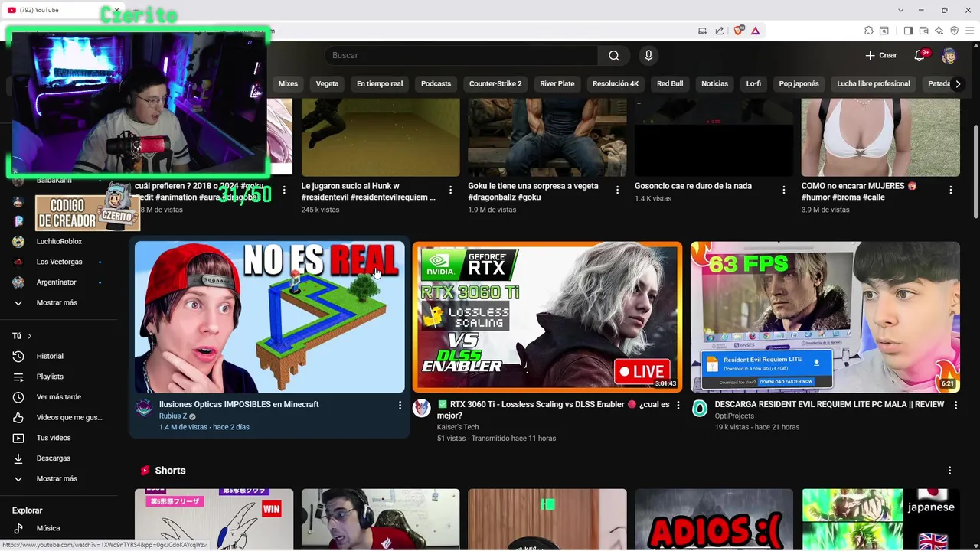Click the install app icon in address bar

click(x=702, y=31)
